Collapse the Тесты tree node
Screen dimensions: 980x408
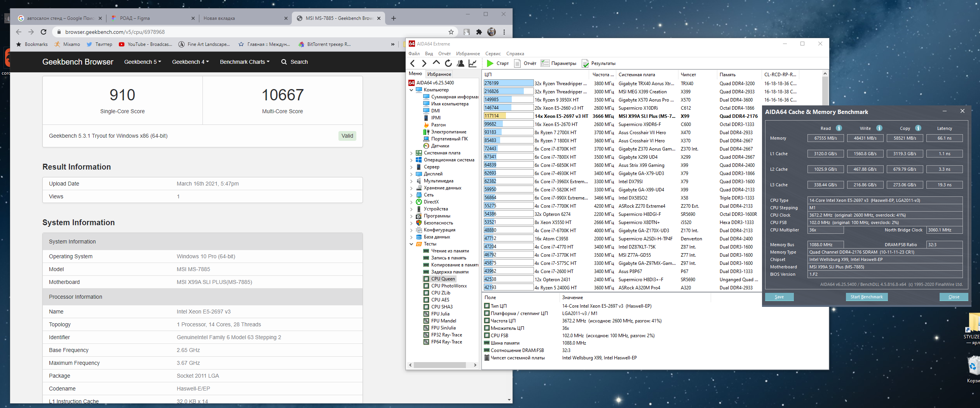tap(411, 244)
